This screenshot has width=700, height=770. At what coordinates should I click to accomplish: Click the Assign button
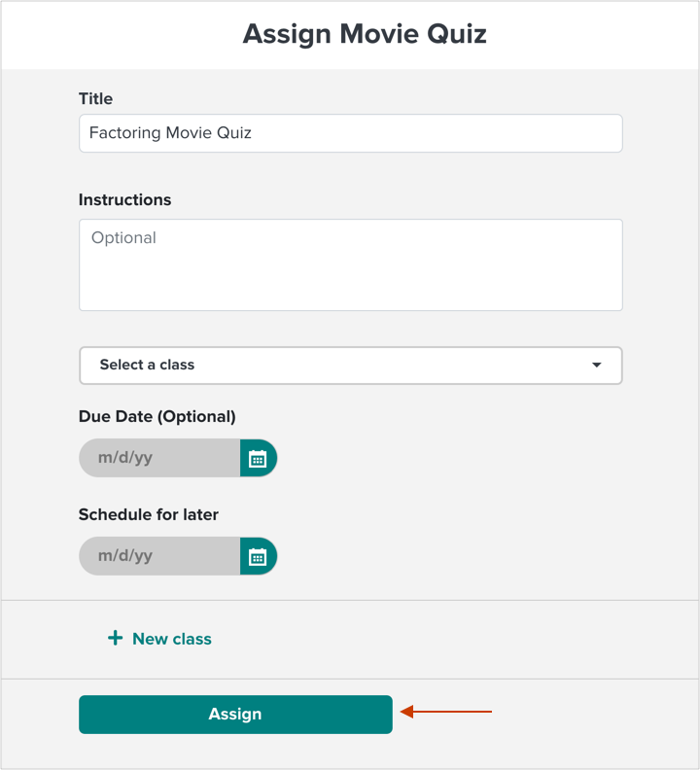click(235, 715)
